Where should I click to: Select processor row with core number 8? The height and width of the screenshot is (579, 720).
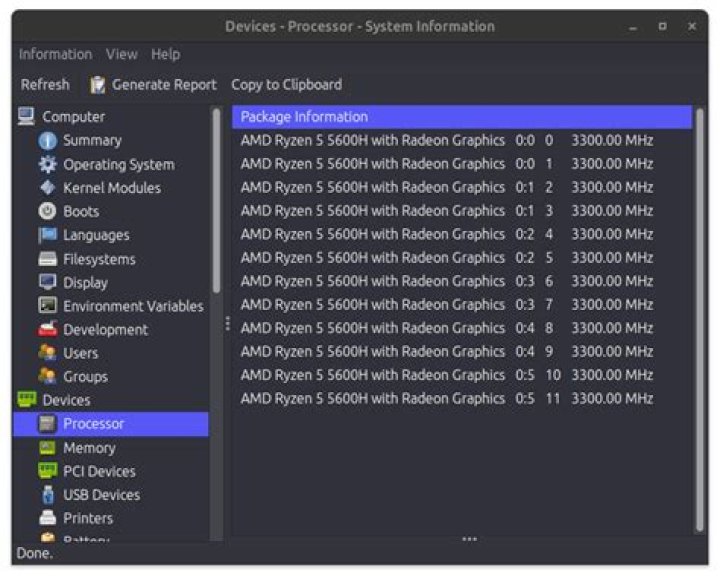pyautogui.click(x=461, y=328)
